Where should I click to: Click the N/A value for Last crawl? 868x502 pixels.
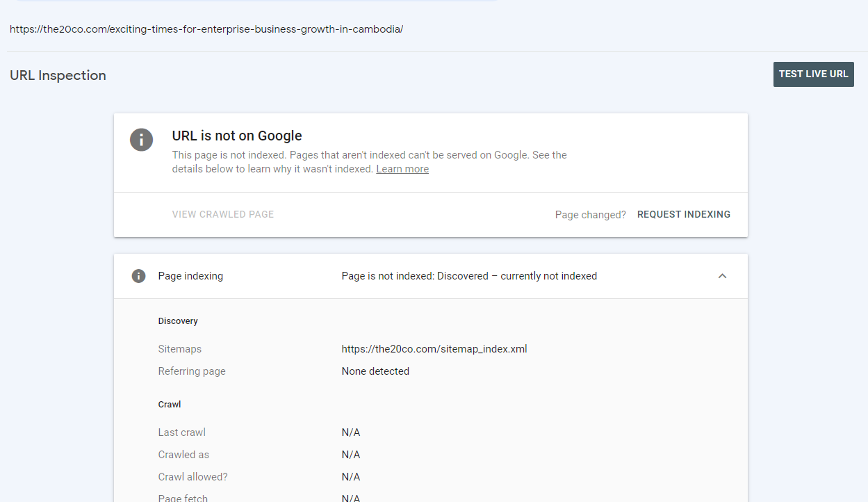click(351, 432)
